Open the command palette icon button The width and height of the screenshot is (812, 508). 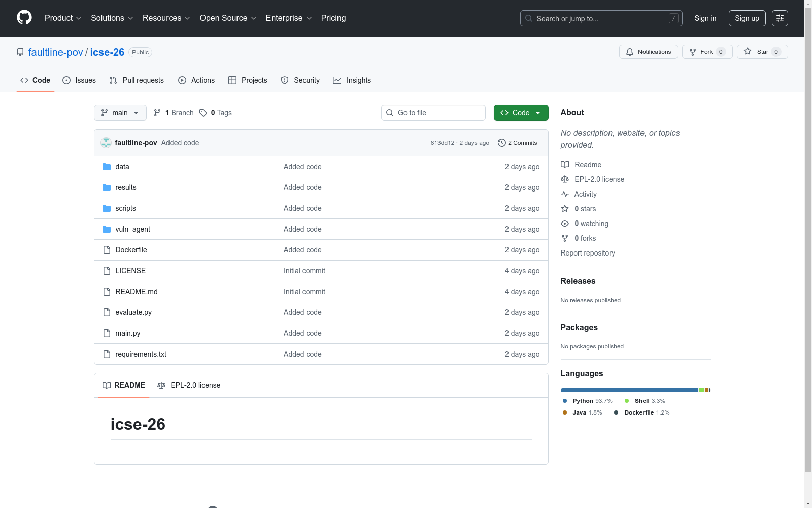780,18
